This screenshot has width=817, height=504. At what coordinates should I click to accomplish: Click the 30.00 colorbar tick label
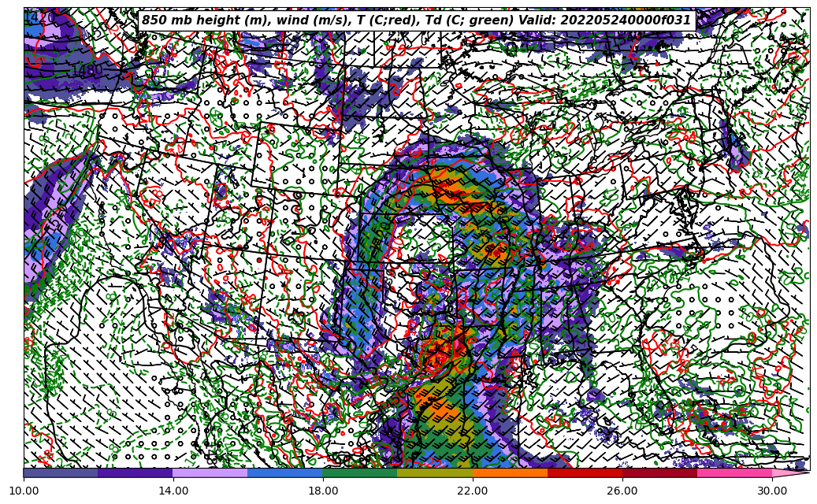[x=772, y=491]
